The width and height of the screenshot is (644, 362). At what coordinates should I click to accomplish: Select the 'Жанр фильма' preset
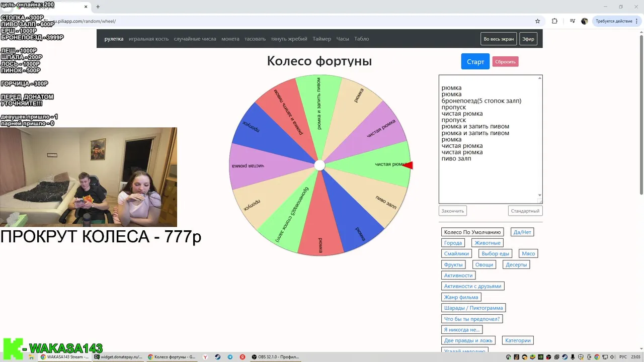click(461, 297)
